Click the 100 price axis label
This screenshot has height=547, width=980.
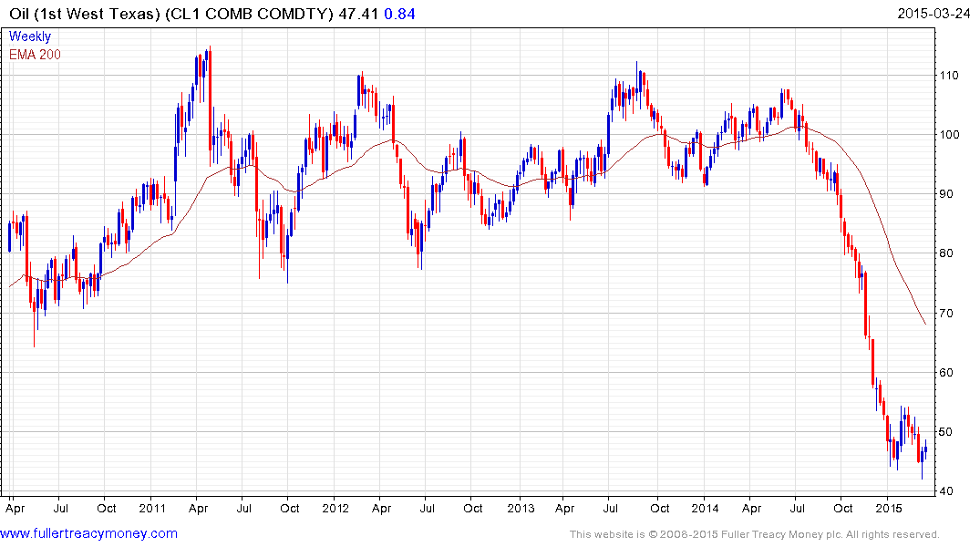tap(948, 134)
